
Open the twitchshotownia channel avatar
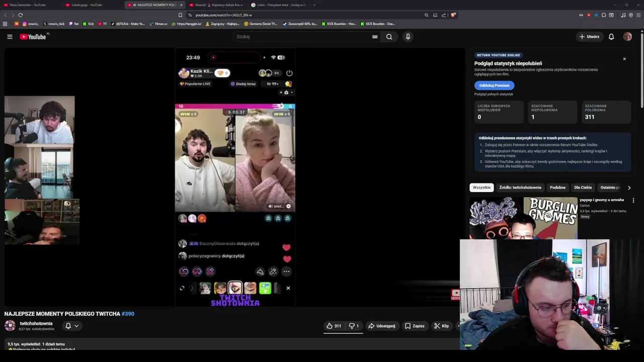10,326
